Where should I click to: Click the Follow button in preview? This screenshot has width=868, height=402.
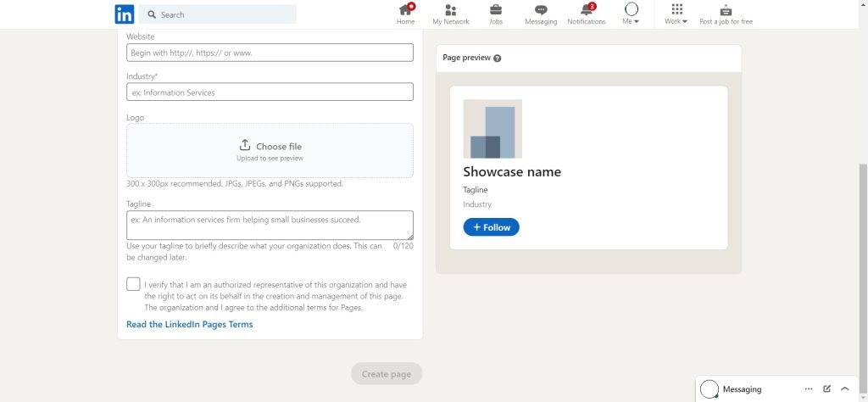pos(491,227)
